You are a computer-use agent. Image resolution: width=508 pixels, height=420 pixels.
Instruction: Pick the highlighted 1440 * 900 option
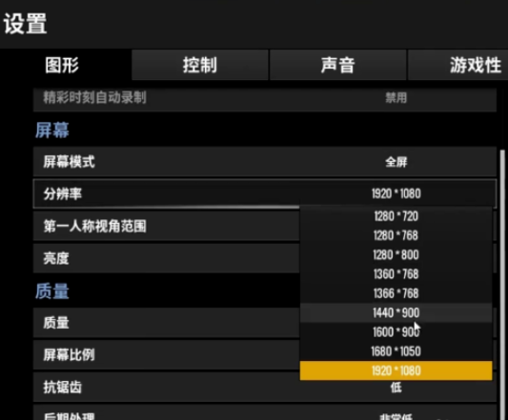(396, 312)
